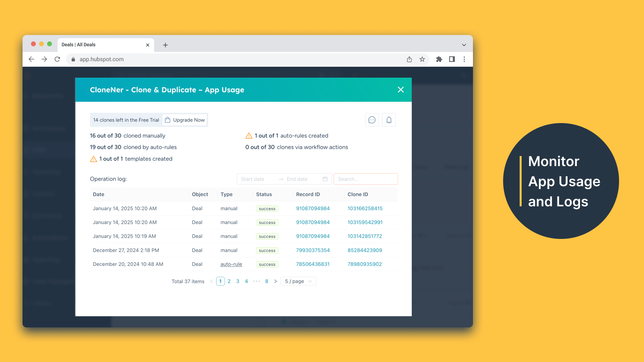Focus the operation log Search field
This screenshot has width=644, height=362.
[x=366, y=179]
